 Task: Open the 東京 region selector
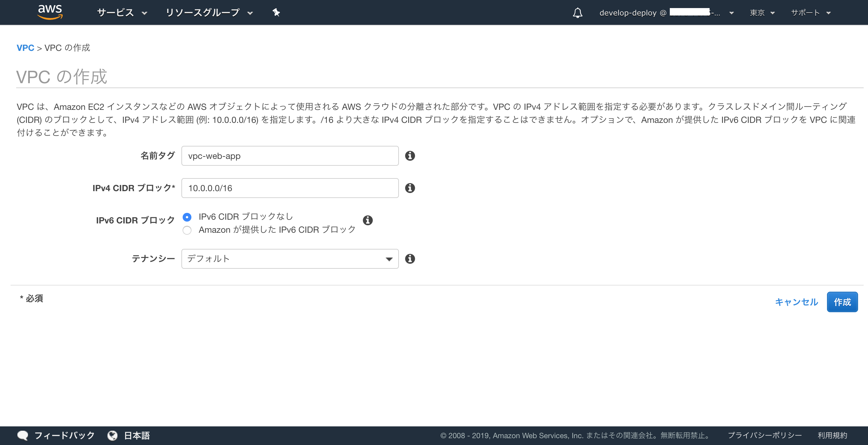click(762, 13)
